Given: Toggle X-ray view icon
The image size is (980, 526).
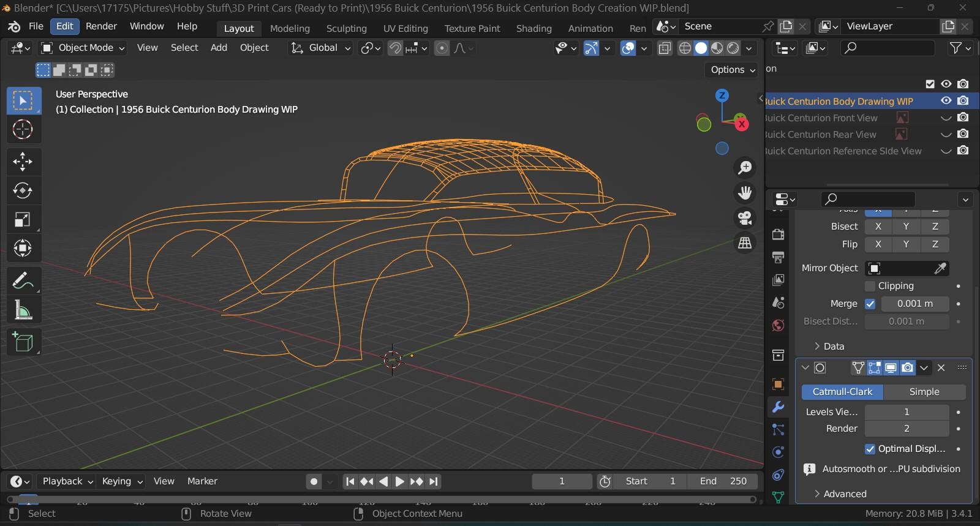Looking at the screenshot, I should click(665, 48).
